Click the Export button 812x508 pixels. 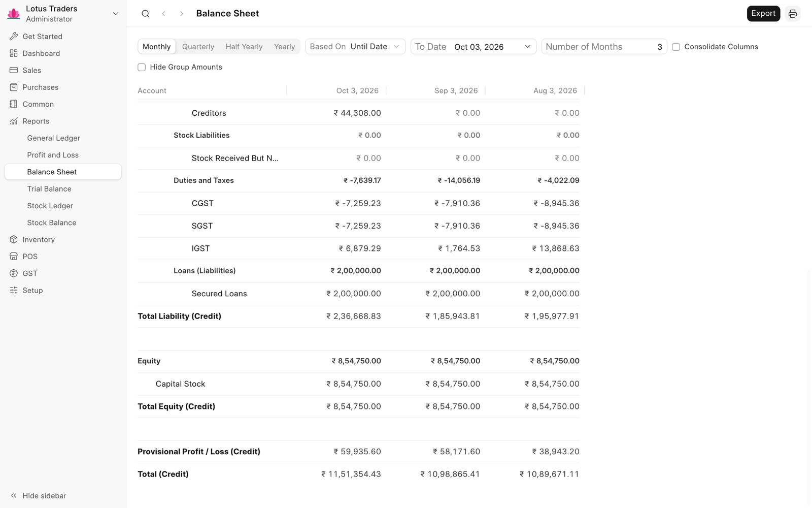[763, 14]
